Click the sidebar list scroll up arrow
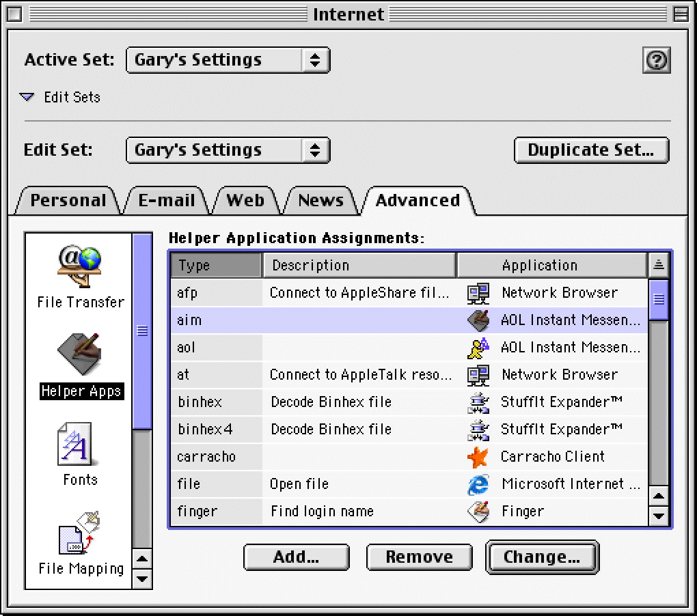 (142, 559)
